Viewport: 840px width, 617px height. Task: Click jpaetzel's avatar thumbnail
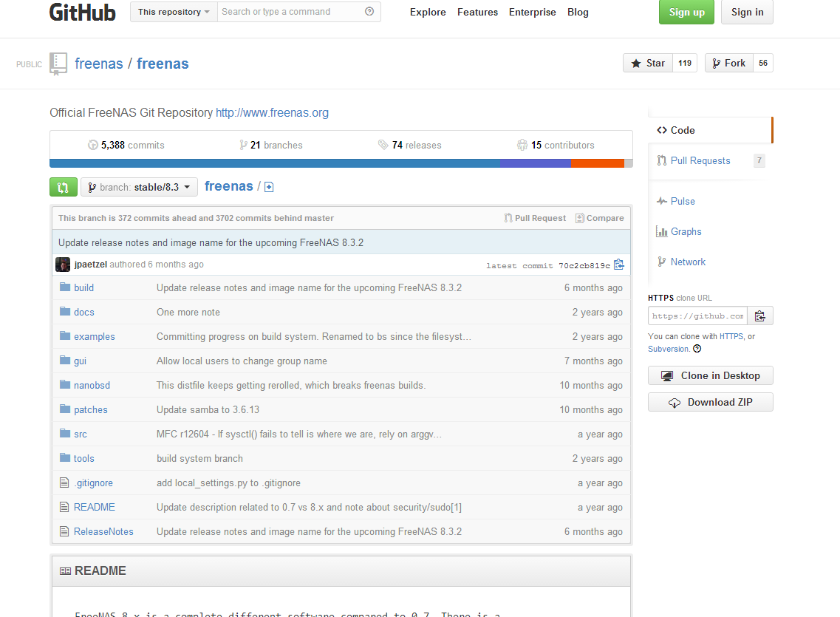pos(63,265)
